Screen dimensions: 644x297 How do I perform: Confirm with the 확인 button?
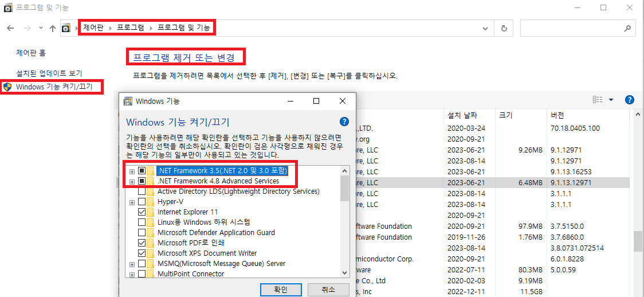(x=281, y=289)
